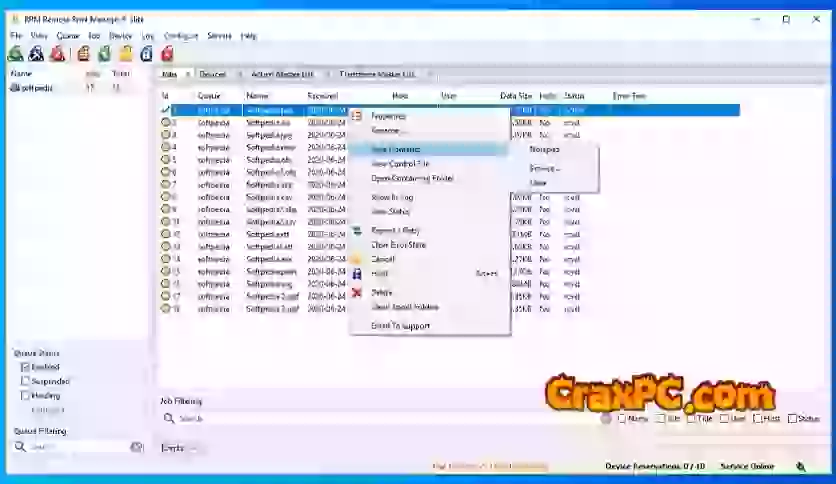Open the Configure menu
836x484 pixels.
(x=181, y=36)
